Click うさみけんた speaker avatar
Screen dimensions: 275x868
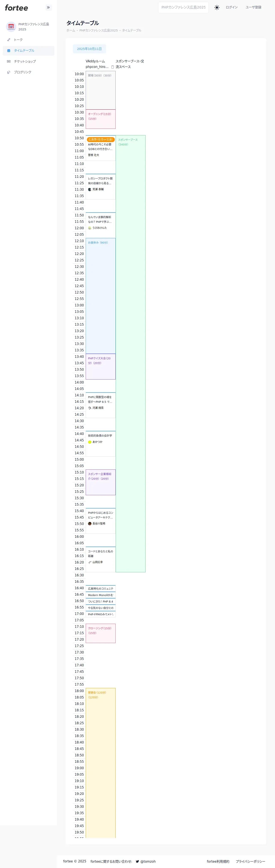click(90, 228)
